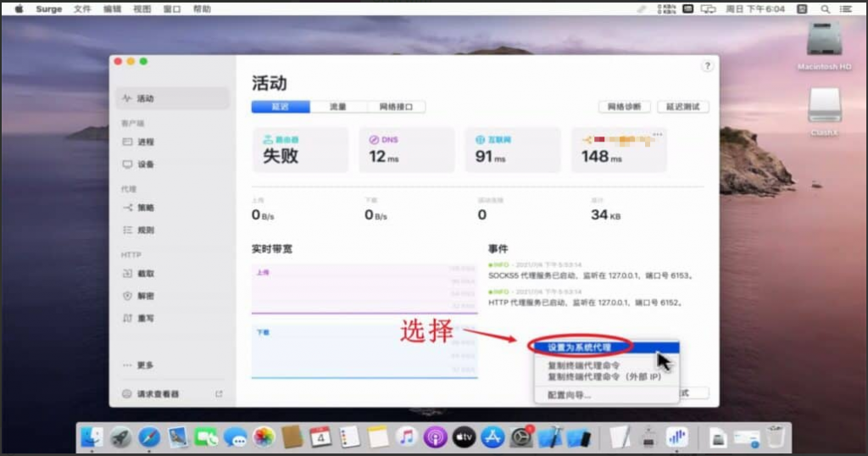Expand 更多 in the sidebar
Screen dimensions: 868x456
pyautogui.click(x=145, y=364)
